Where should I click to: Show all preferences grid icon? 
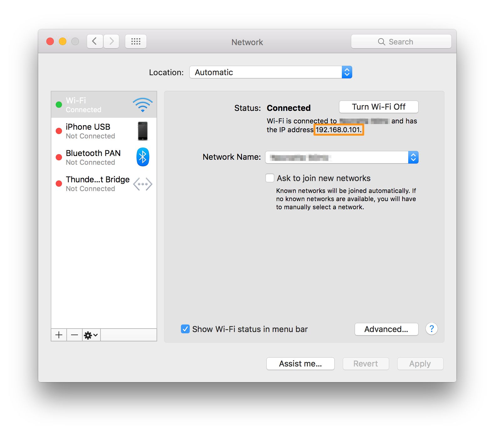coord(136,41)
